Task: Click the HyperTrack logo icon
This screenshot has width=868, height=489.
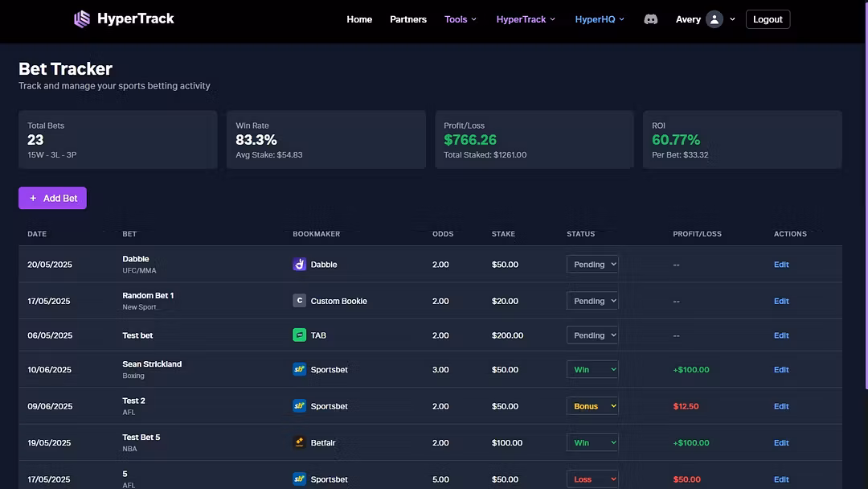Action: 82,19
